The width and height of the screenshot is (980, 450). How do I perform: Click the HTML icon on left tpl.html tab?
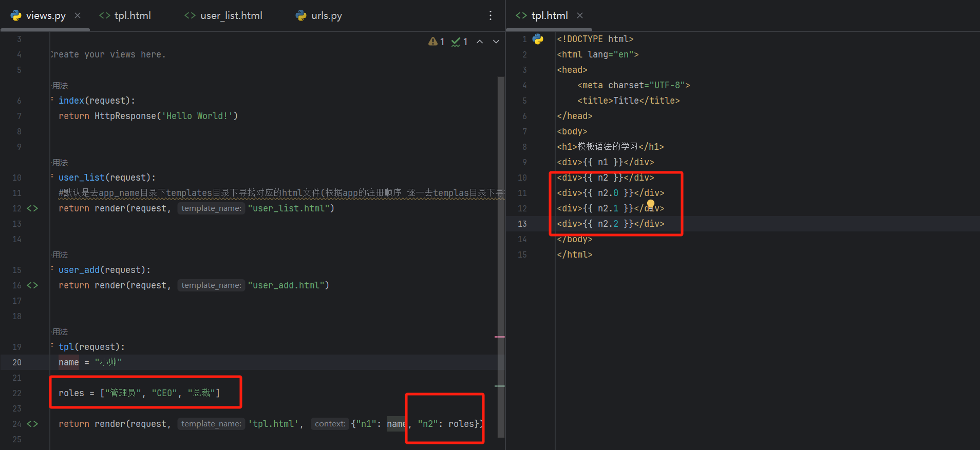(105, 15)
